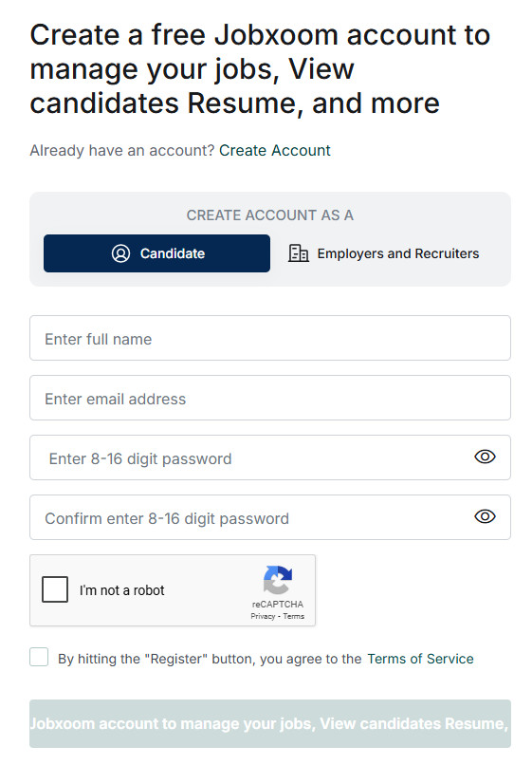
Task: Reveal the confirm password via eye icon
Action: tap(485, 516)
